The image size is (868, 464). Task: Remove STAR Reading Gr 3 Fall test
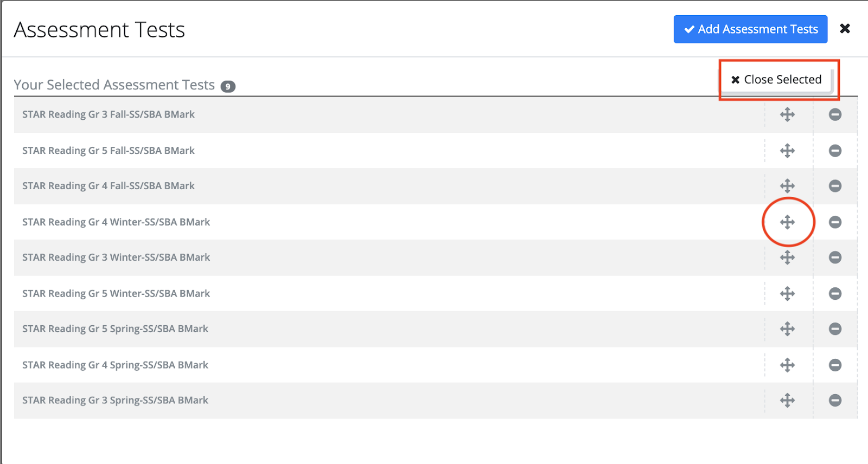tap(835, 114)
